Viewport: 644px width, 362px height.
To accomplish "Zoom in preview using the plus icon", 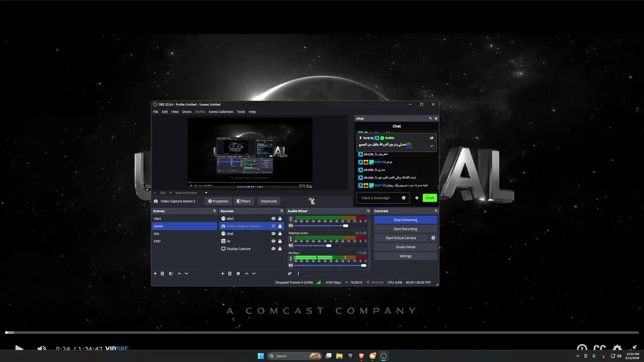I will tap(171, 193).
